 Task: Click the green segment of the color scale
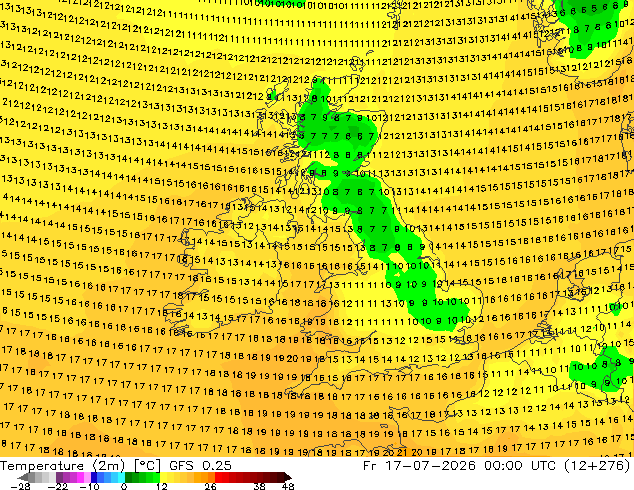142,477
